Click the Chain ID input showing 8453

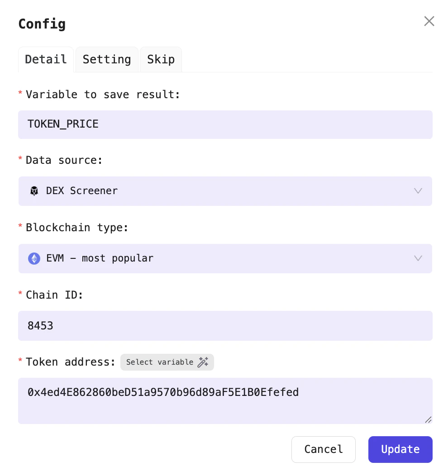(x=225, y=326)
